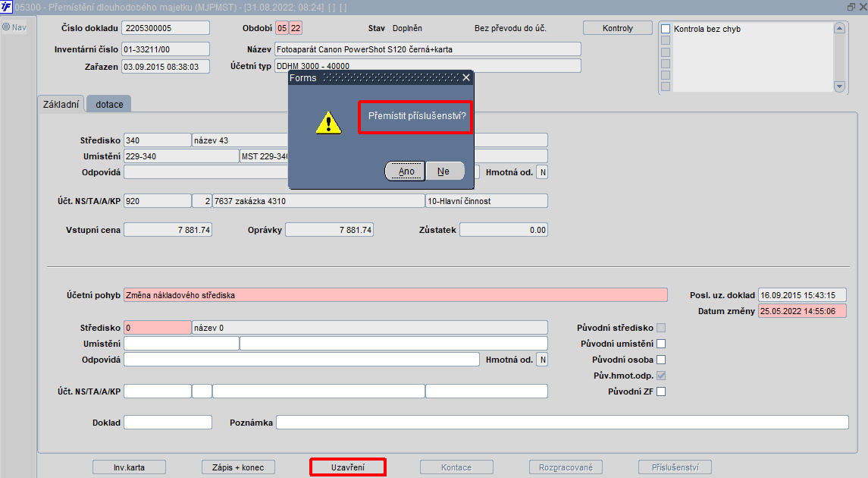Click the Inv.karta button
868x478 pixels.
pyautogui.click(x=129, y=467)
